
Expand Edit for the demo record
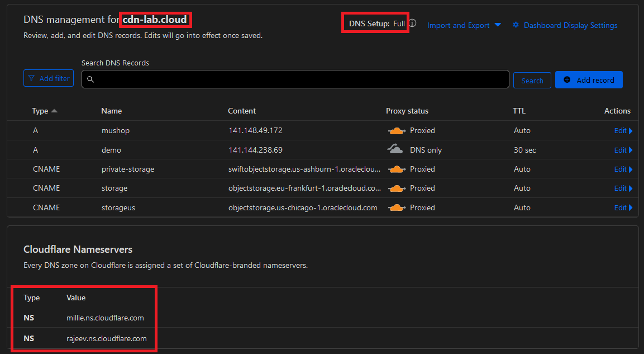623,150
